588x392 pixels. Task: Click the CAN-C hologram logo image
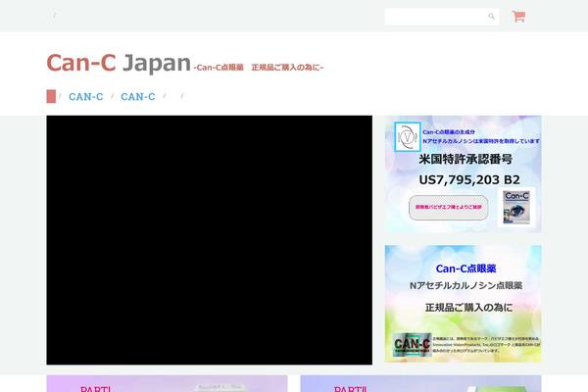412,344
